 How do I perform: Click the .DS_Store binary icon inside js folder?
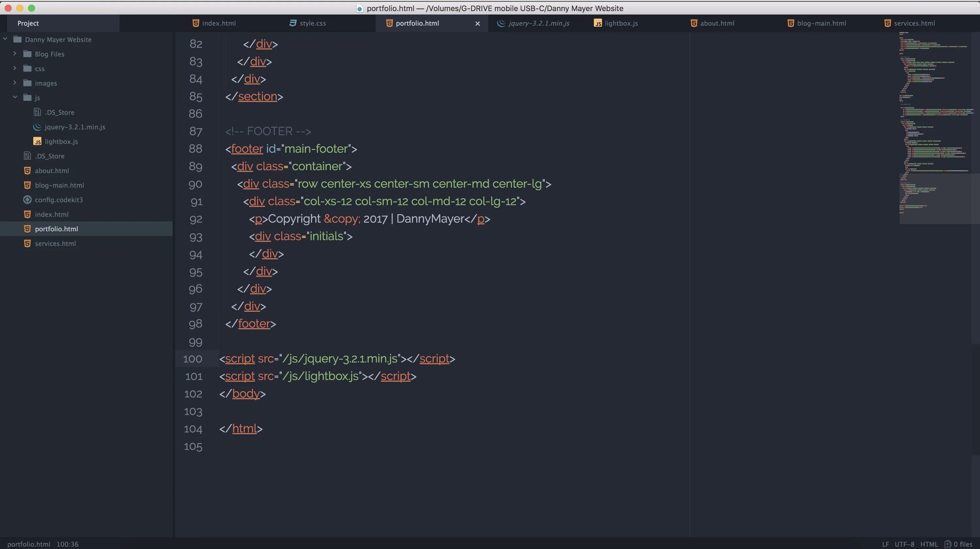point(37,113)
